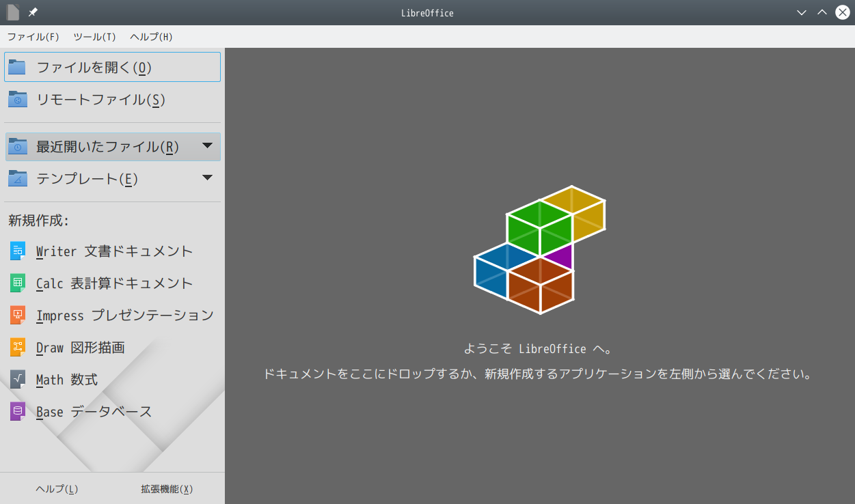The height and width of the screenshot is (504, 855).
Task: Click the pin icon in title bar
Action: pyautogui.click(x=33, y=12)
